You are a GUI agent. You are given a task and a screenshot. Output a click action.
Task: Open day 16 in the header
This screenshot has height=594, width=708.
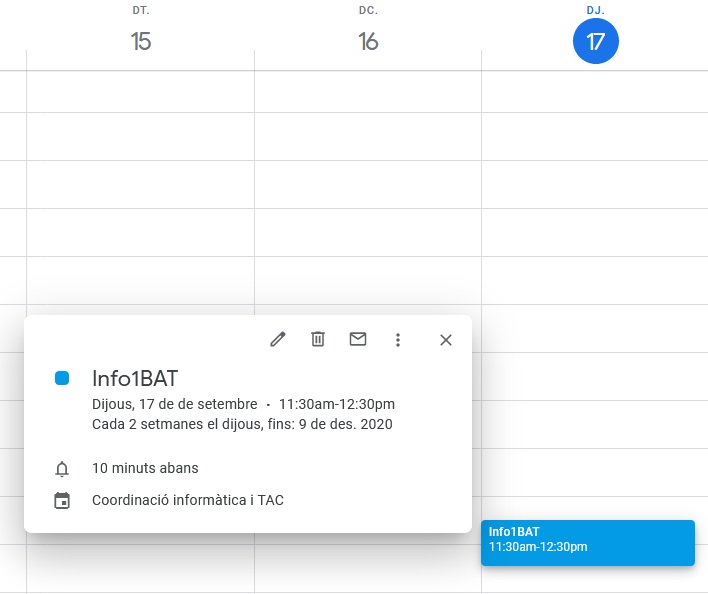pyautogui.click(x=368, y=41)
